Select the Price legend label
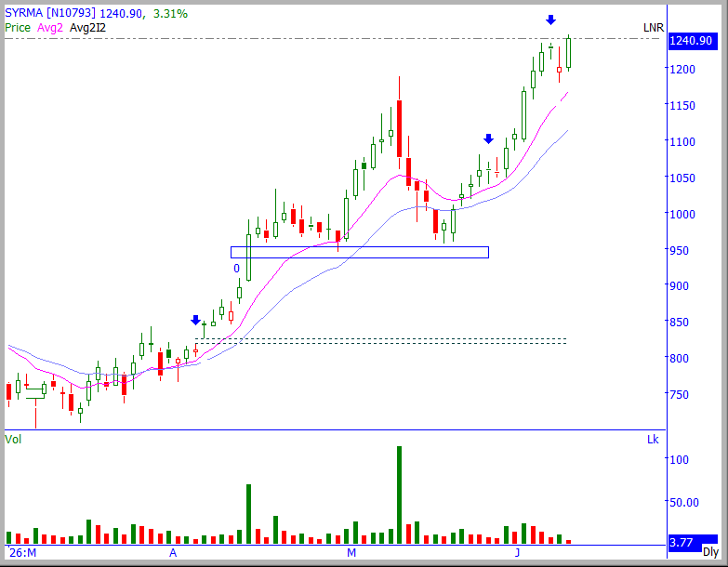The width and height of the screenshot is (728, 567). click(x=18, y=28)
